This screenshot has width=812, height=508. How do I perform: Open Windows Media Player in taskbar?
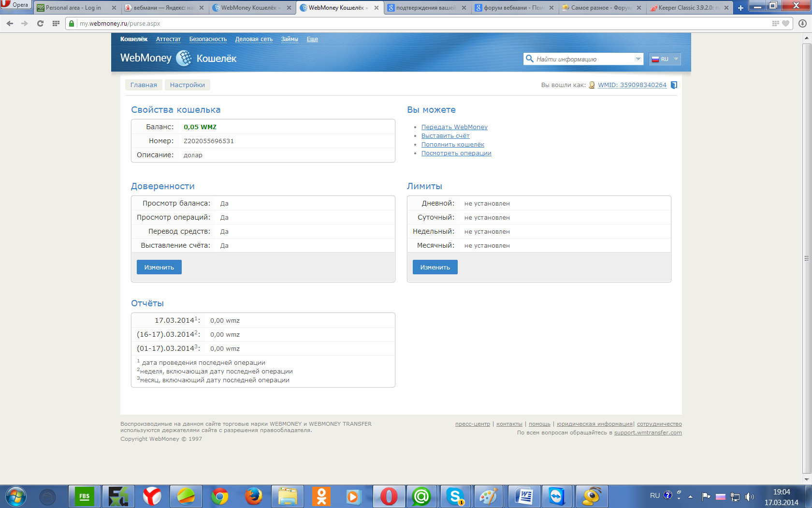(x=354, y=496)
